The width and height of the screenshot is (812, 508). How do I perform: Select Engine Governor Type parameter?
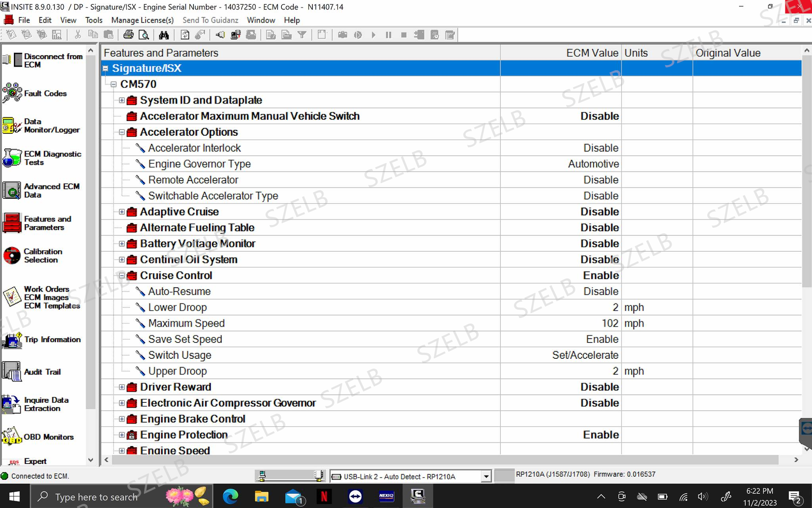tap(199, 164)
